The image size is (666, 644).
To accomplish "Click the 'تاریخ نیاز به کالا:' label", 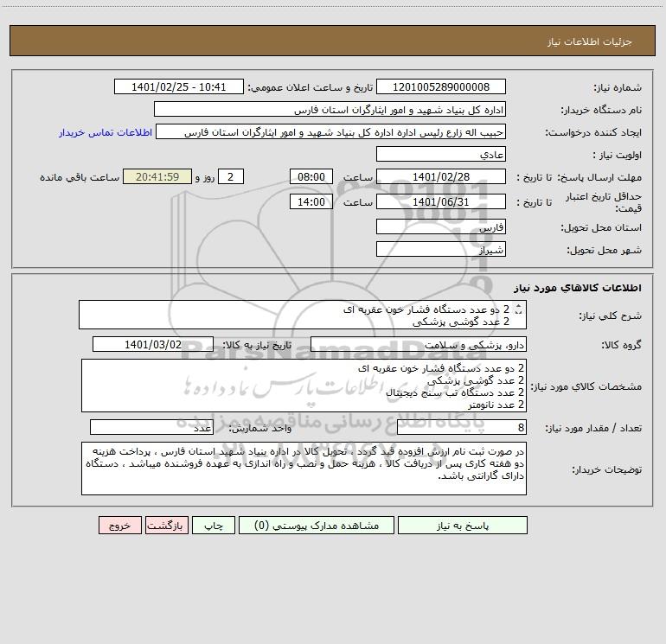I will coord(257,345).
